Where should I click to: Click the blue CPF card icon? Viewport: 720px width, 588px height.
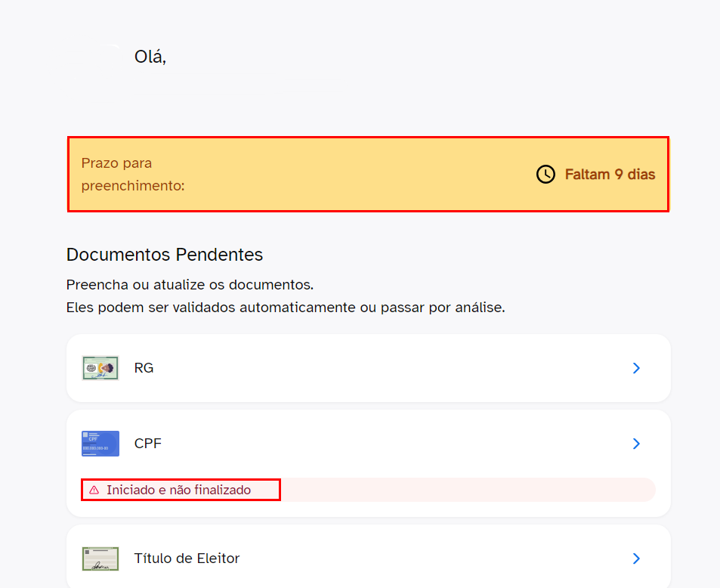click(100, 444)
